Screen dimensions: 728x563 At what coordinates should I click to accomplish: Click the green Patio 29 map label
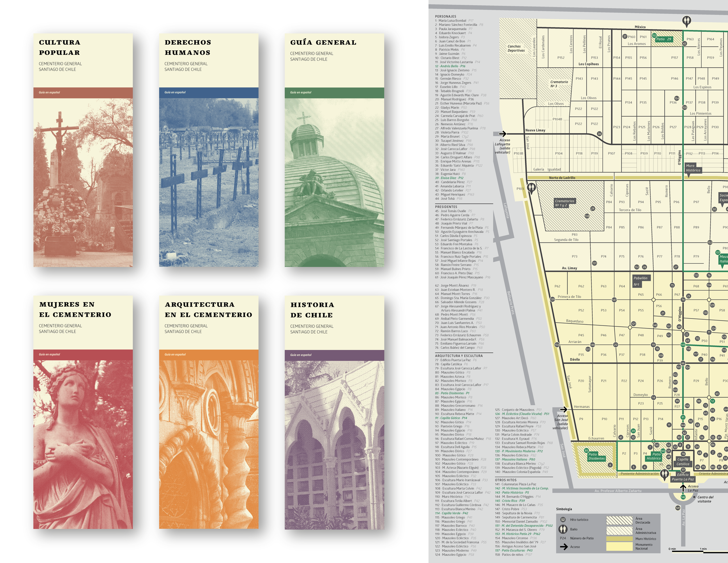tap(664, 39)
